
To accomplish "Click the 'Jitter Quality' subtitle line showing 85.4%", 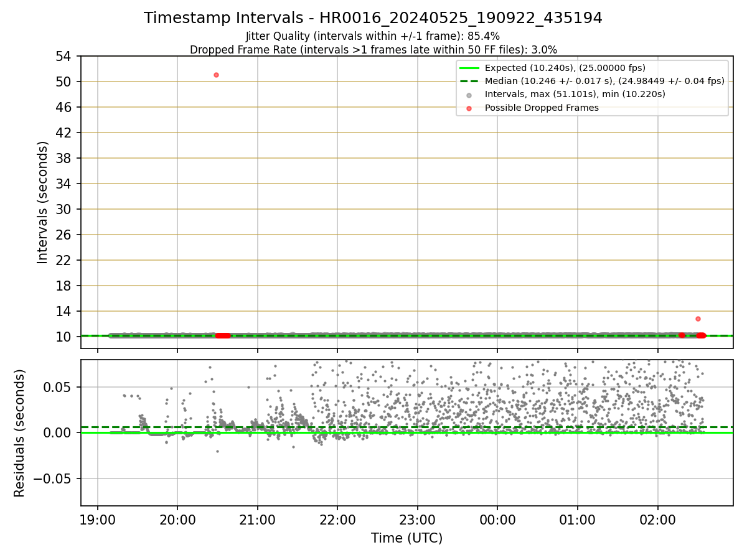I will 373,36.
